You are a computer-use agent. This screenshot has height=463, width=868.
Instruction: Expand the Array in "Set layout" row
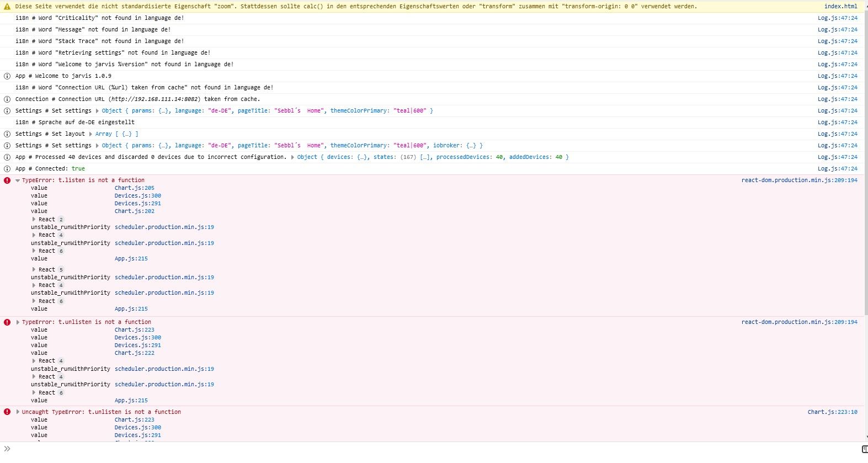90,134
